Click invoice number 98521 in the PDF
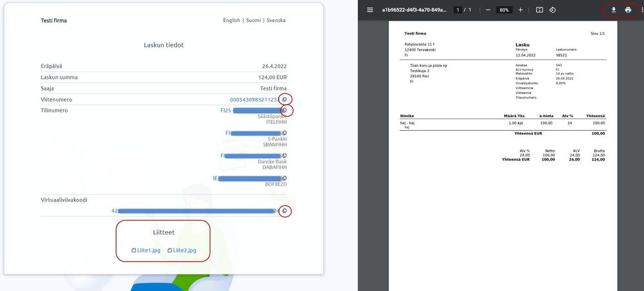 (x=561, y=55)
